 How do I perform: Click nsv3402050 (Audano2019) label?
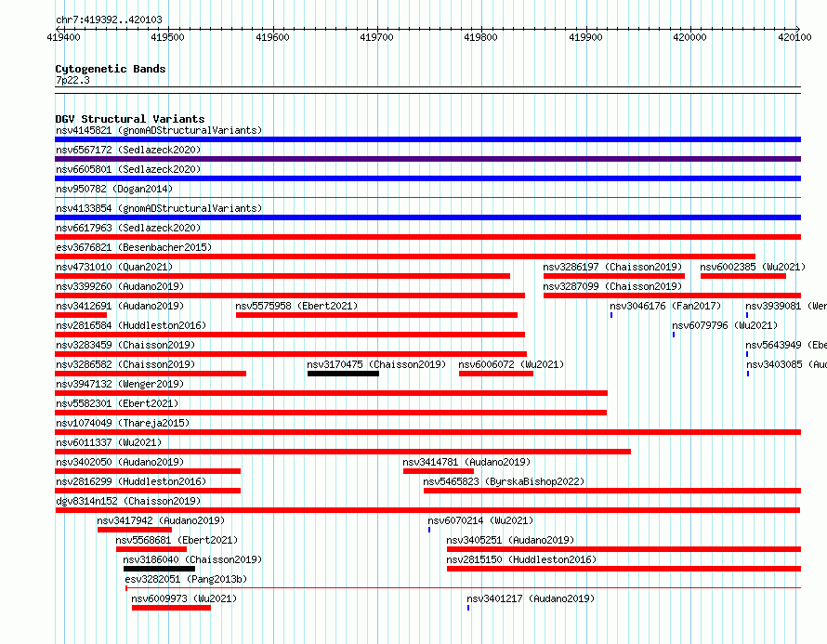click(120, 462)
